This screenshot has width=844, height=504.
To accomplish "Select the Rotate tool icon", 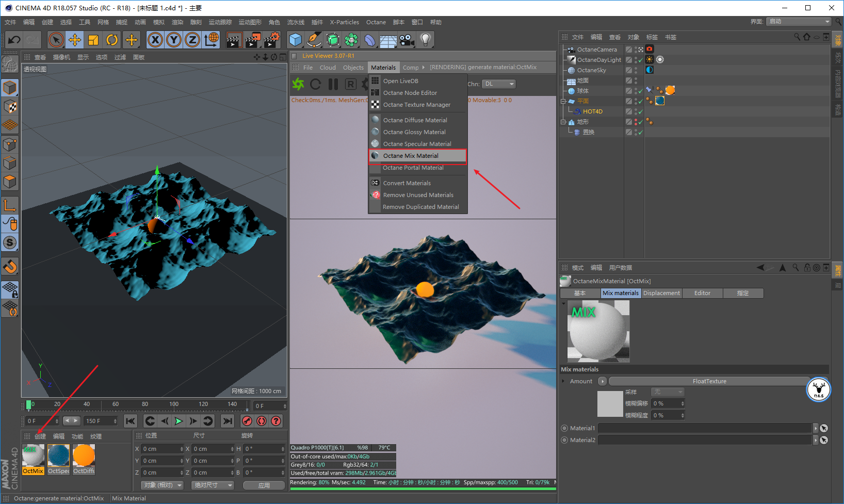I will [112, 40].
